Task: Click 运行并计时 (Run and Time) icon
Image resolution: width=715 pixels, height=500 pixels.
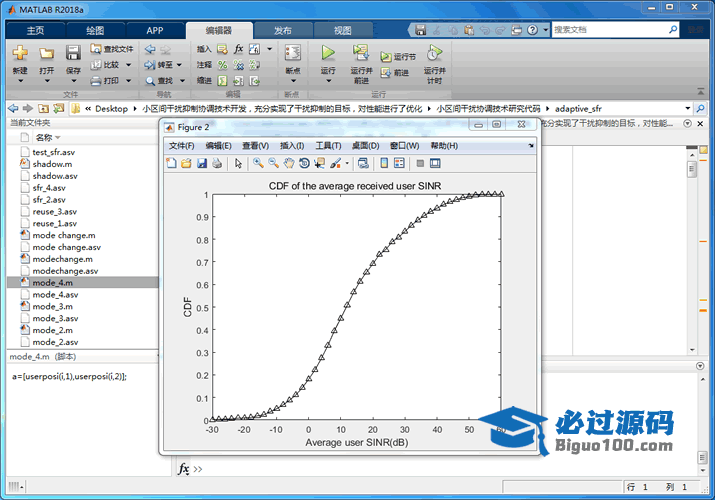Action: point(435,52)
